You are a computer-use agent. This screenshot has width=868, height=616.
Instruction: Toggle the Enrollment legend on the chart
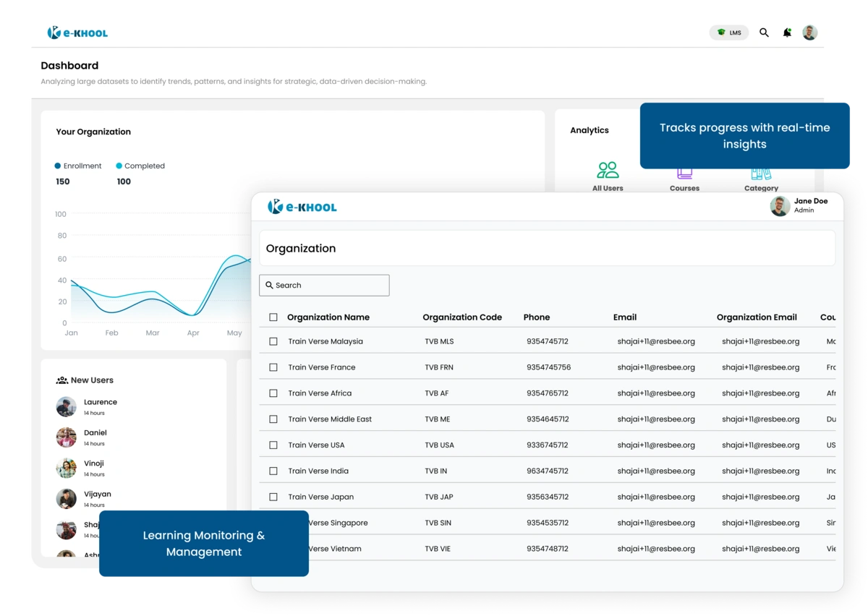point(77,166)
